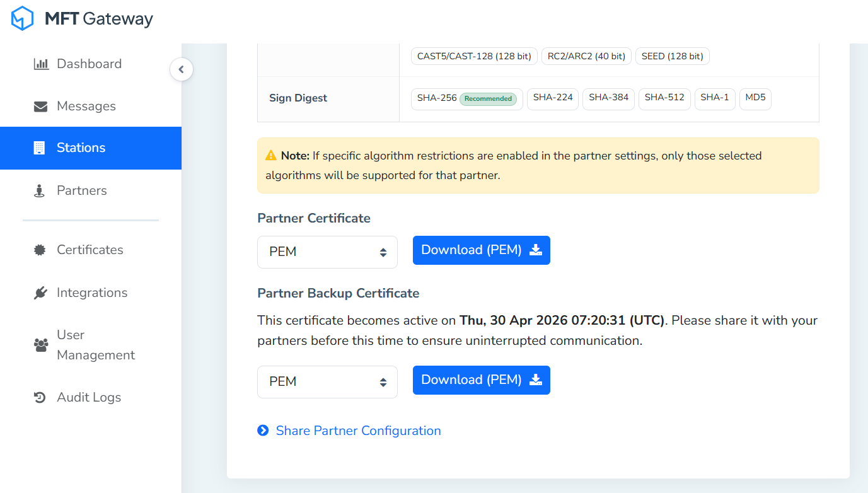Click the download arrow icon on the Backup Certificate button
Image resolution: width=868 pixels, height=493 pixels.
[x=535, y=380]
